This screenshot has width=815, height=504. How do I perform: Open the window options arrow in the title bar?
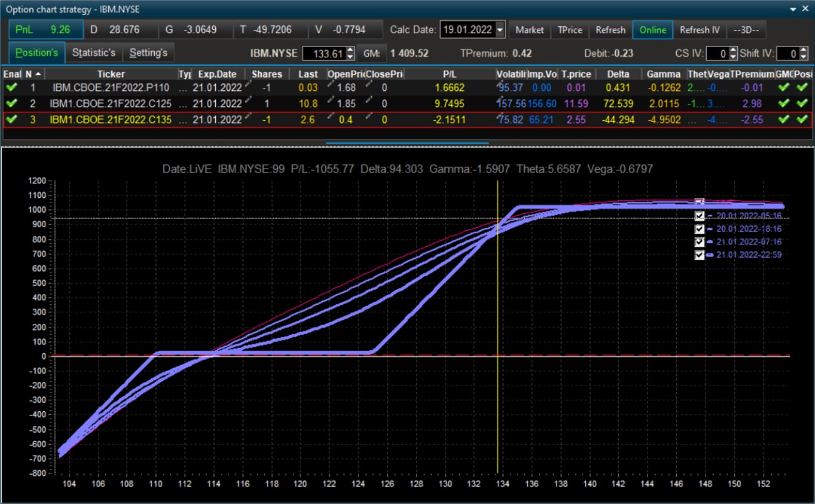click(793, 10)
